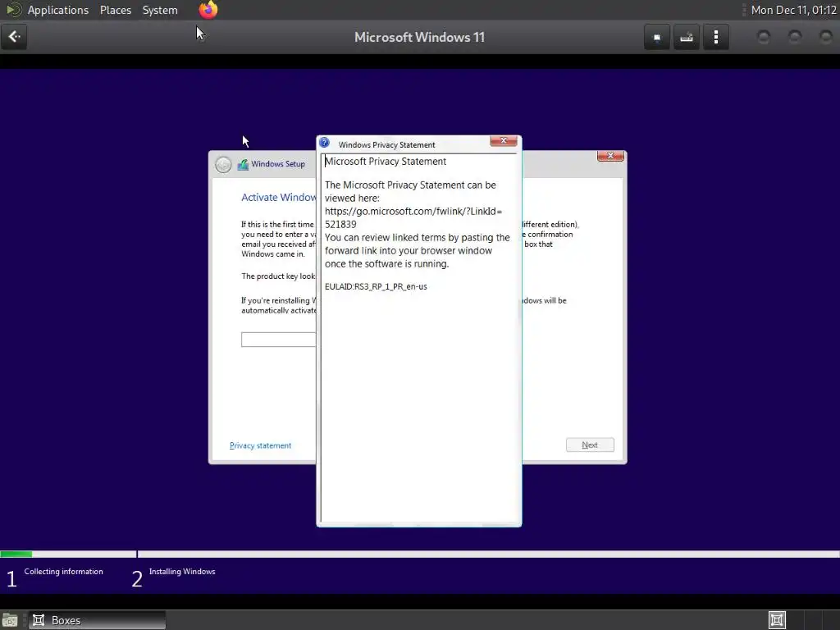Click Next in Windows Setup
Image resolution: width=840 pixels, height=630 pixels.
(590, 445)
